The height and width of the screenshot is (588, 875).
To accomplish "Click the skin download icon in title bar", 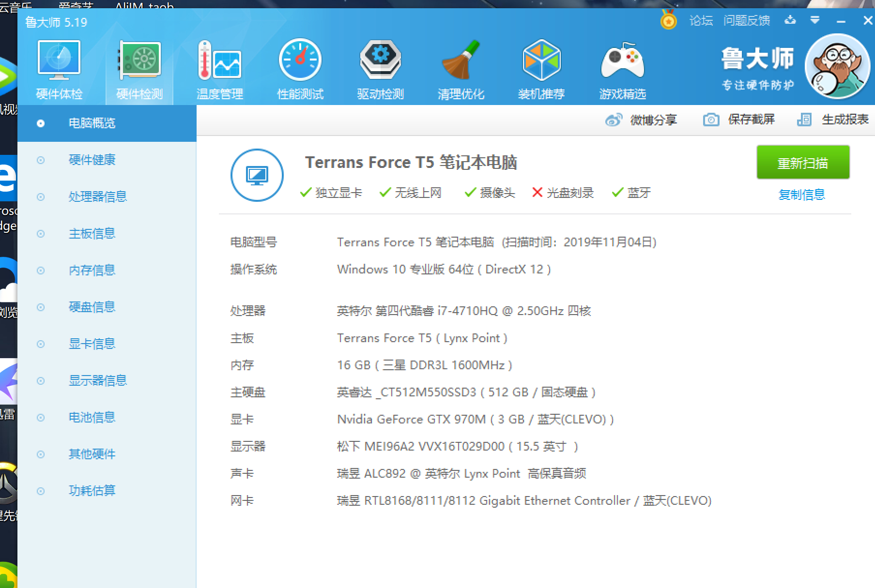I will (x=790, y=20).
